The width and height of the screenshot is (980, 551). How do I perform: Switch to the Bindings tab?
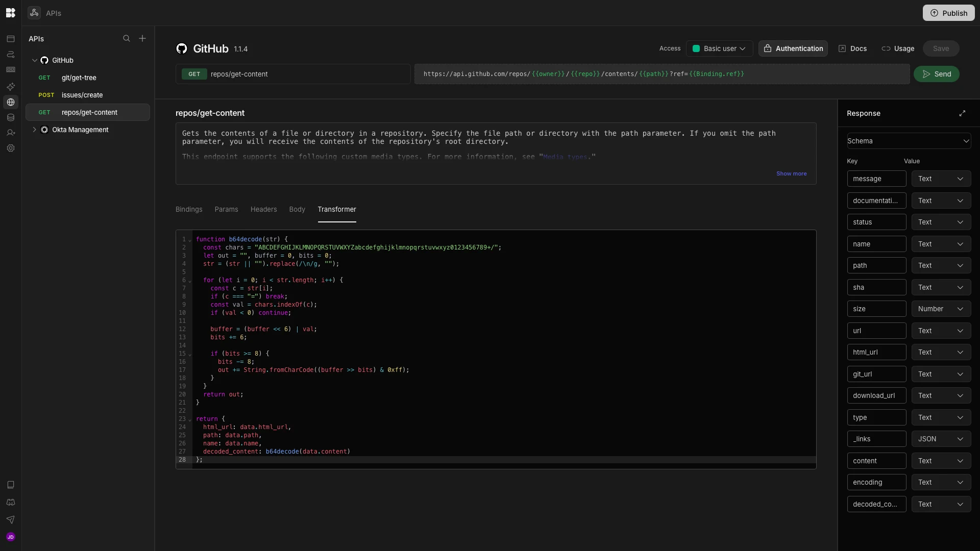click(x=189, y=209)
